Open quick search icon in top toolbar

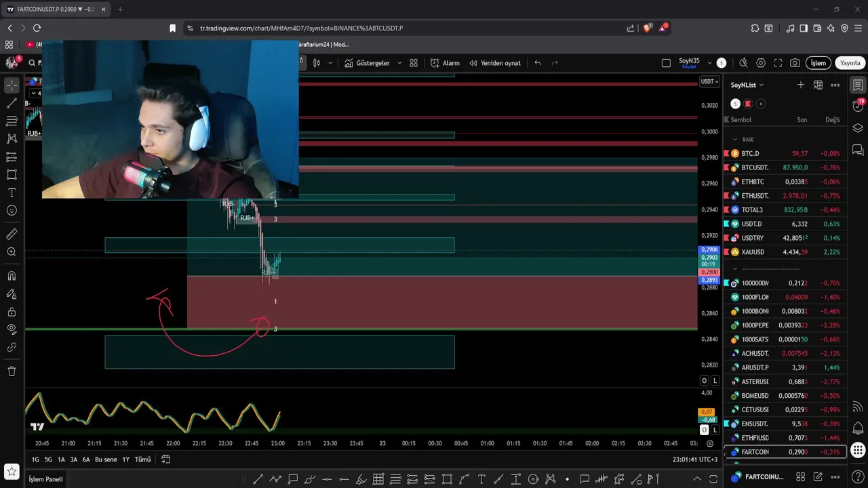(743, 63)
